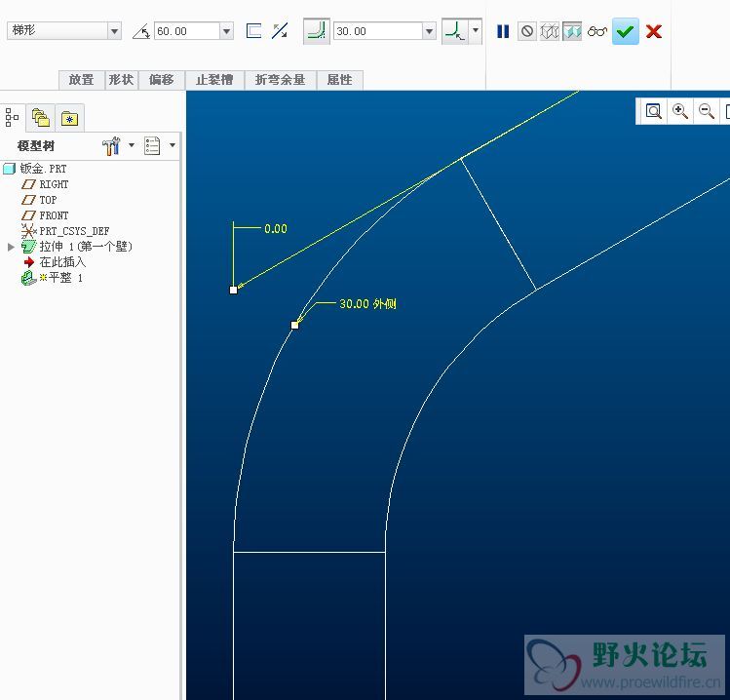Viewport: 730px width, 700px height.
Task: Click the zoom out magnifier icon
Action: pyautogui.click(x=707, y=111)
